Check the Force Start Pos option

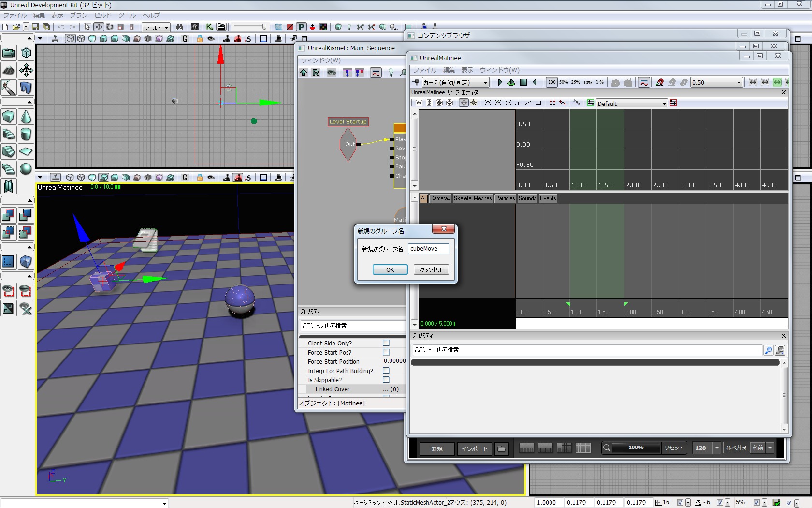[386, 352]
